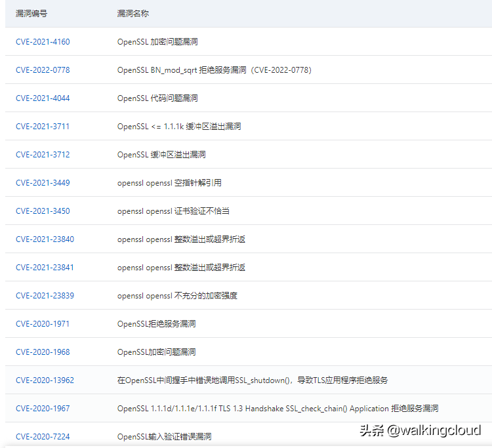Select the 'OpenSSL拒绝服务漏洞' name cell

click(157, 324)
